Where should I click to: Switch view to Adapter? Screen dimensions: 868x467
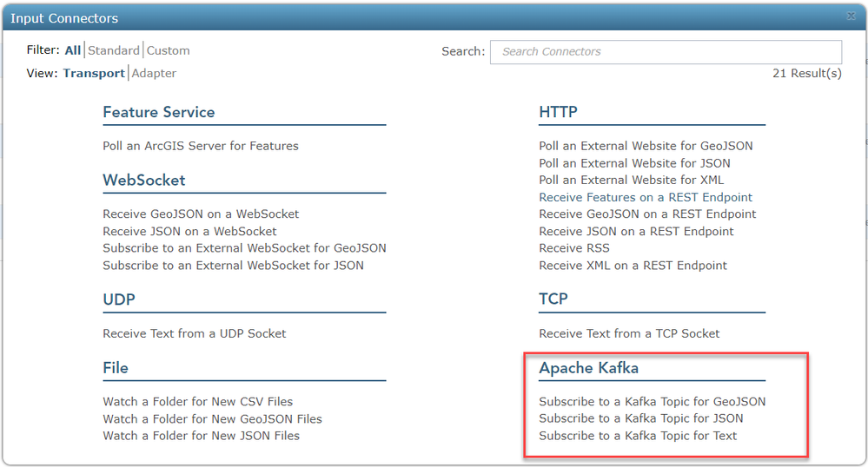pos(155,74)
